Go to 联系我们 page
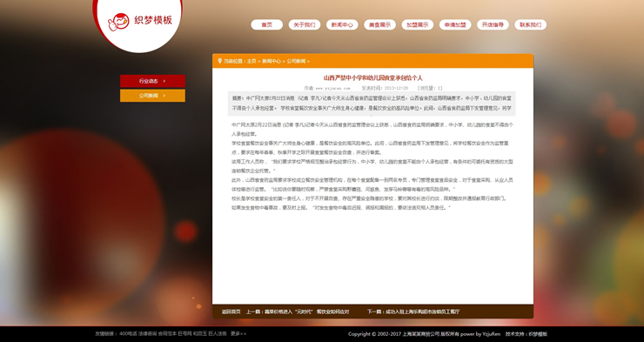 click(530, 24)
